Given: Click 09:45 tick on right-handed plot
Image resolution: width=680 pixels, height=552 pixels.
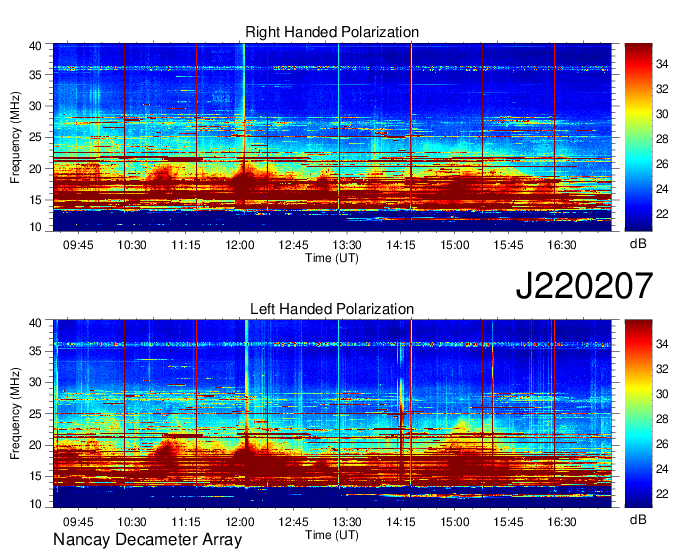Looking at the screenshot, I should (78, 245).
